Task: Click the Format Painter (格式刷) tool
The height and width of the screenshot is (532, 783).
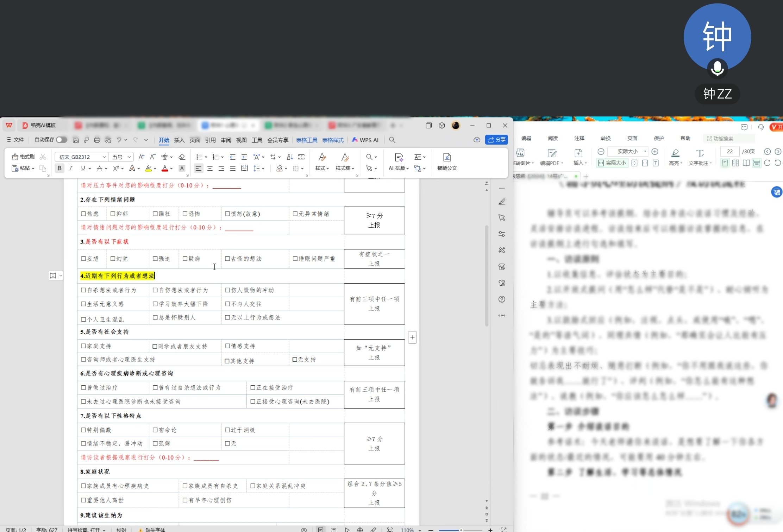Action: click(23, 157)
